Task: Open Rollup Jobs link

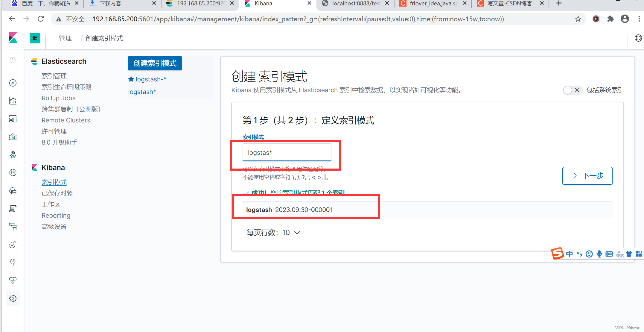Action: coord(58,98)
